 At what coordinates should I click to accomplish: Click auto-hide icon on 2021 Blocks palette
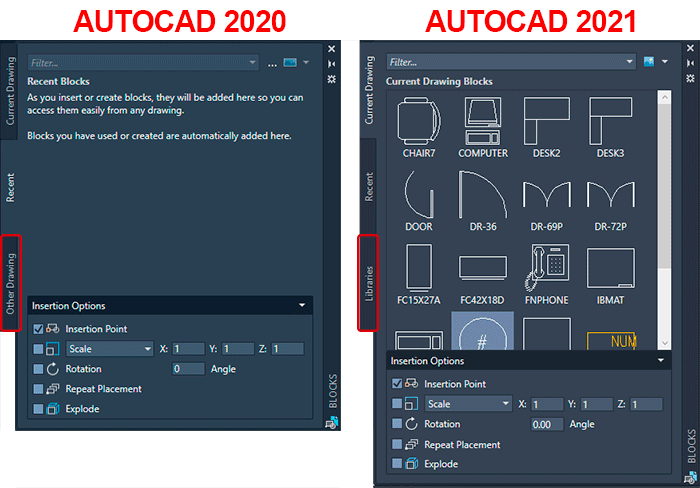coord(690,63)
